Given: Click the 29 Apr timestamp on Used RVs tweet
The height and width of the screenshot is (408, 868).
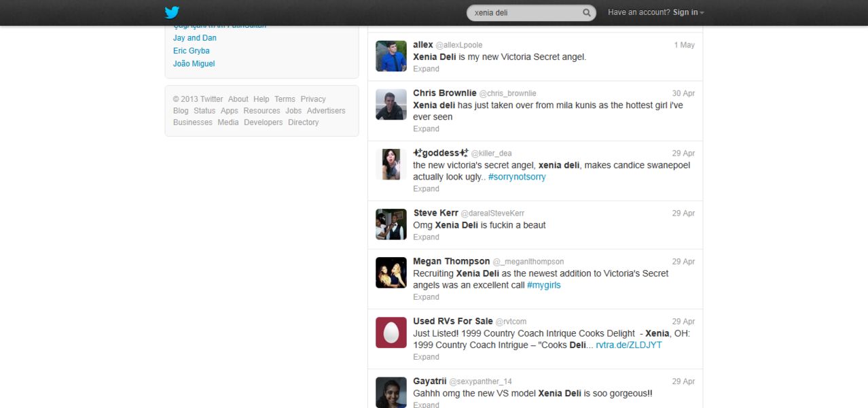Looking at the screenshot, I should [x=683, y=321].
